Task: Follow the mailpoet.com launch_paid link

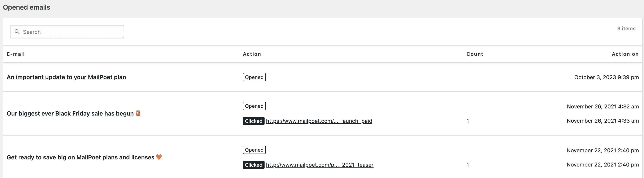Action: tap(319, 121)
